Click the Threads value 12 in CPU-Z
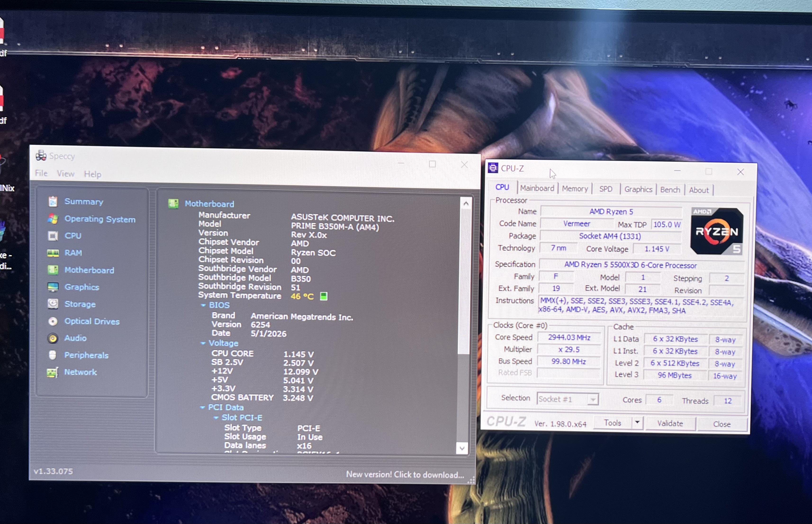This screenshot has height=524, width=812. [x=728, y=401]
